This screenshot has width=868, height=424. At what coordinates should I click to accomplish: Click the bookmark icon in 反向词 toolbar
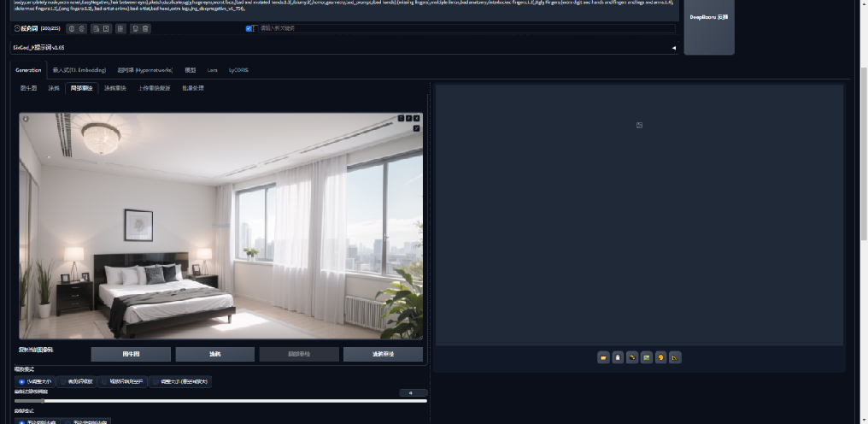106,28
